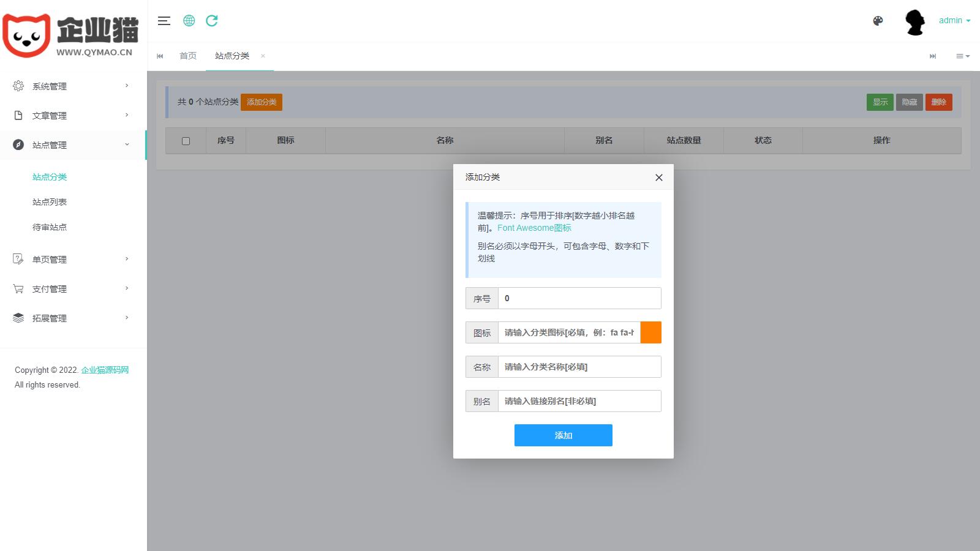Open the admin user dropdown
The height and width of the screenshot is (551, 980).
954,21
